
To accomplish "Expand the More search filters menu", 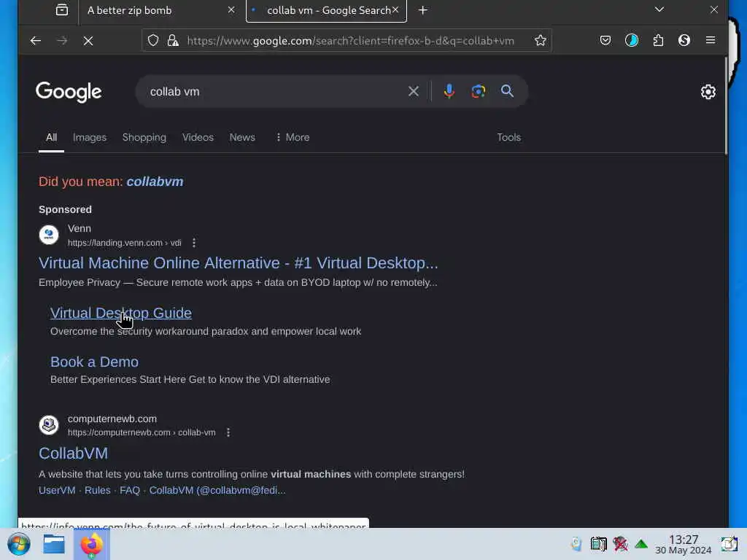I will 292,137.
